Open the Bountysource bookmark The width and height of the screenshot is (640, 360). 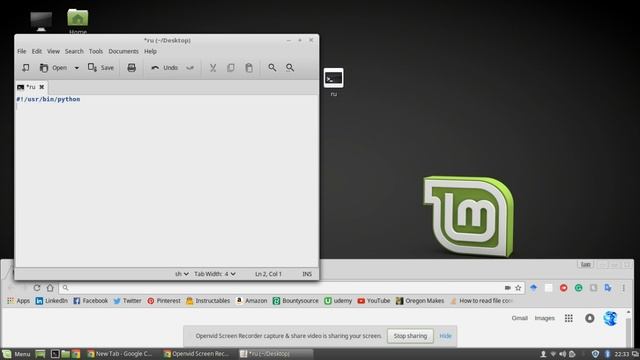tap(296, 301)
